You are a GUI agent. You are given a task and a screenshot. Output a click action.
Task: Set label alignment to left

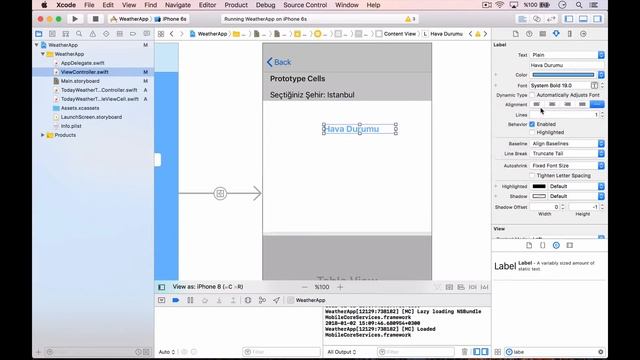click(x=537, y=104)
